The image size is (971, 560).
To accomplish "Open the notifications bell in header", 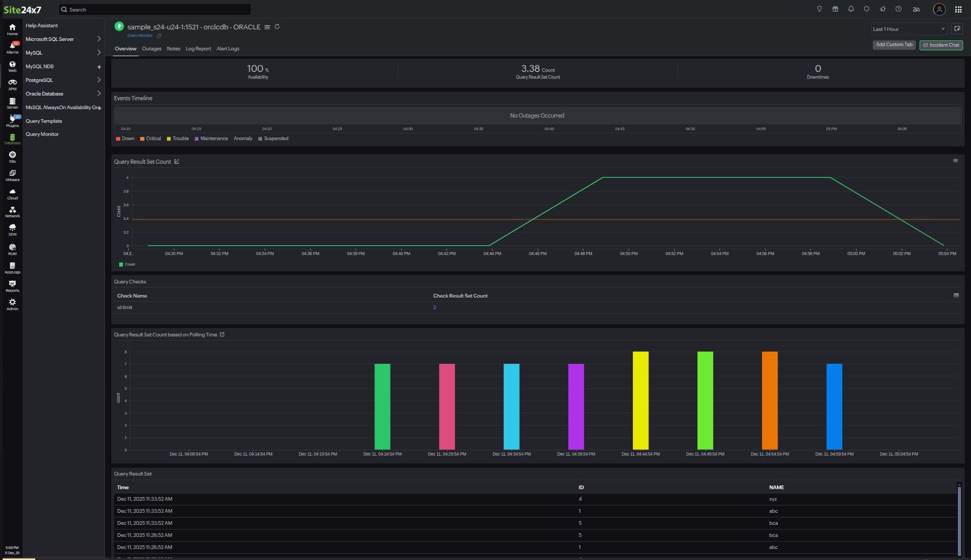I will (x=851, y=9).
